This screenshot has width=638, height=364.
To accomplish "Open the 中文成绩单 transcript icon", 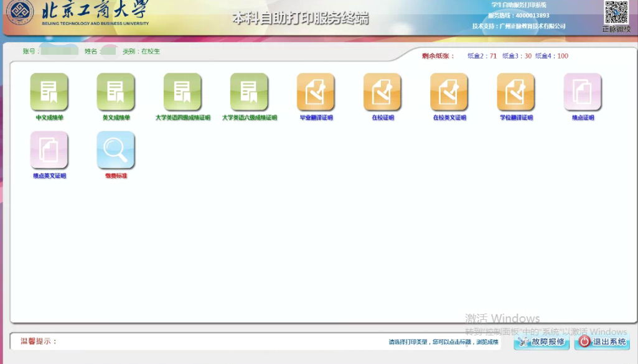I will (49, 91).
